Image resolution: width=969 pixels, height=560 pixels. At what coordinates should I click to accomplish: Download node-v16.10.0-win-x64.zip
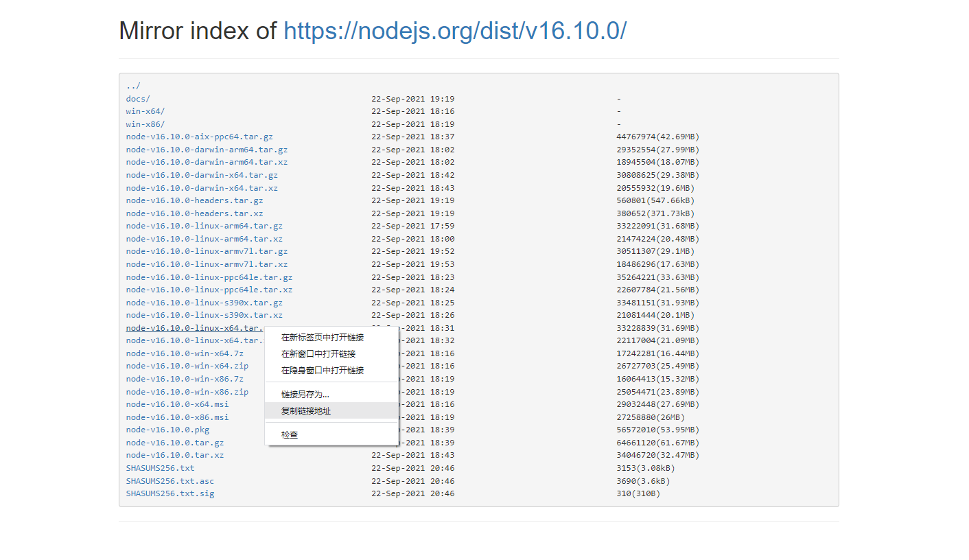point(187,366)
